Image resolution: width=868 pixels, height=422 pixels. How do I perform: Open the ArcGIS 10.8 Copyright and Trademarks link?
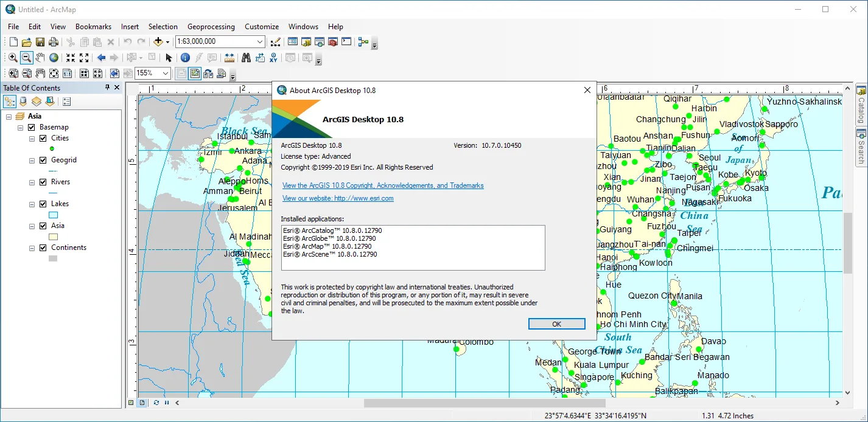coord(383,185)
